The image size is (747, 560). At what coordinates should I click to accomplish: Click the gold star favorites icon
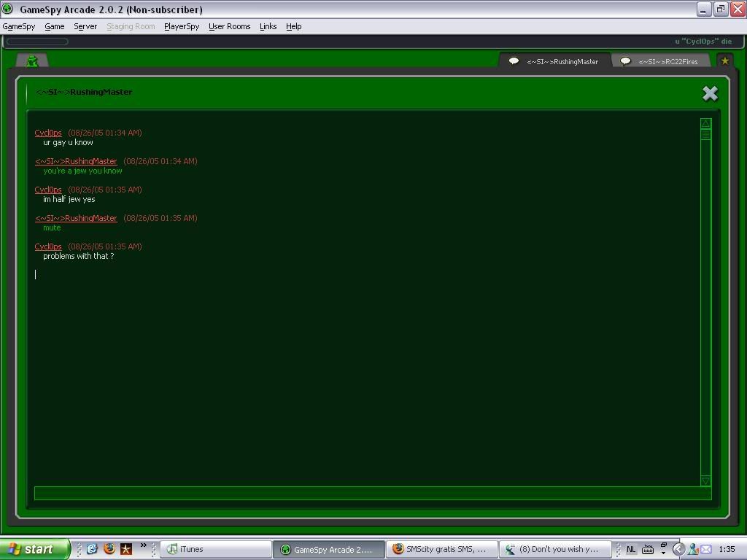tap(724, 61)
